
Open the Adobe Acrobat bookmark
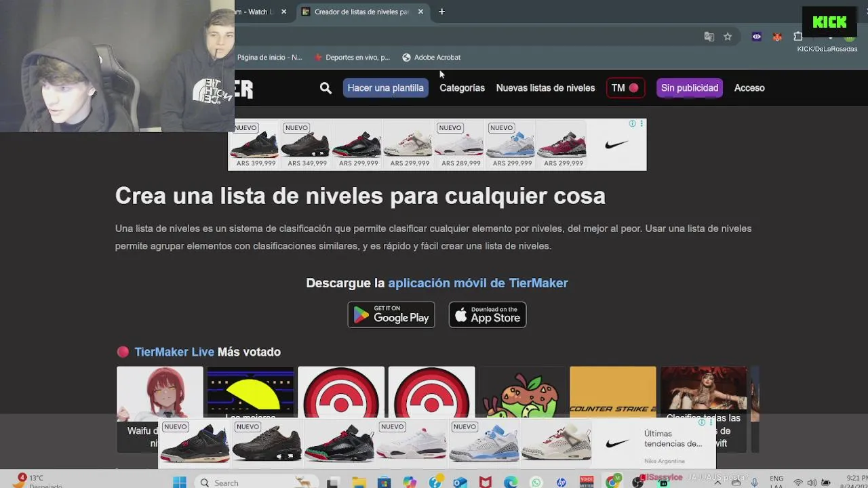tap(431, 58)
